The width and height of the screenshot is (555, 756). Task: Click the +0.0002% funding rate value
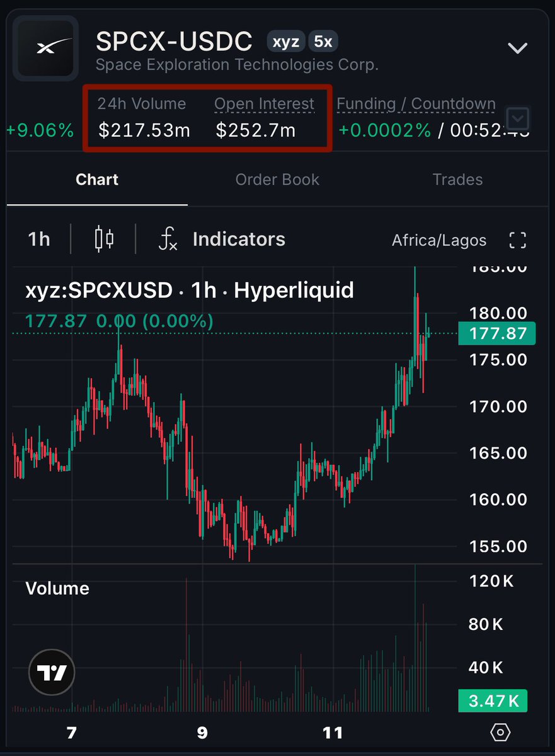click(385, 130)
